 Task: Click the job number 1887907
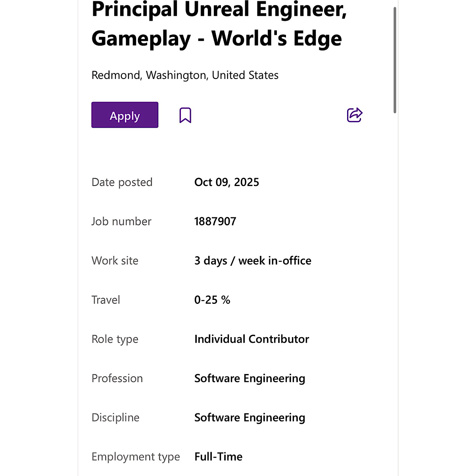(215, 221)
